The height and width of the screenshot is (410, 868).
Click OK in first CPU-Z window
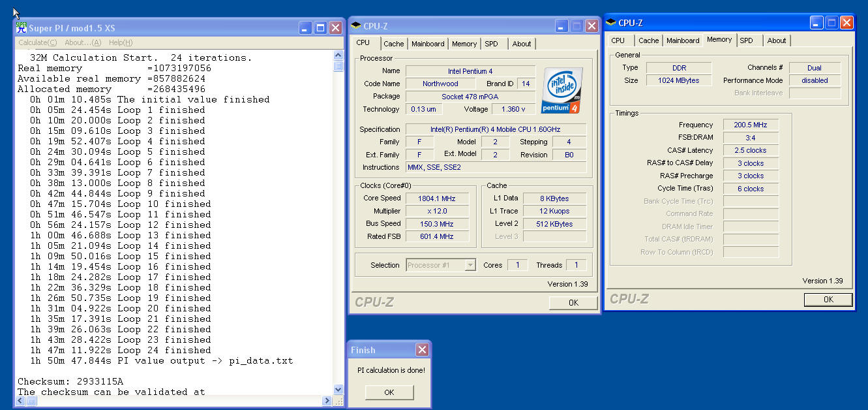point(573,302)
